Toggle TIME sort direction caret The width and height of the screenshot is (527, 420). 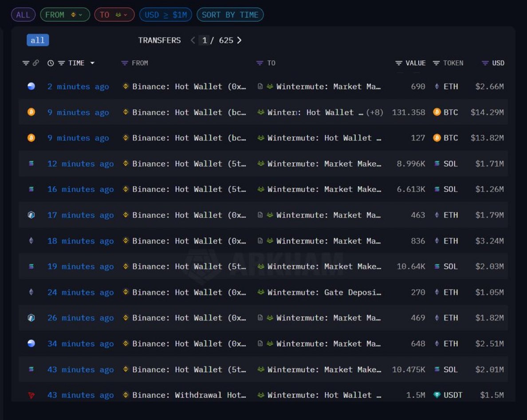(x=92, y=63)
